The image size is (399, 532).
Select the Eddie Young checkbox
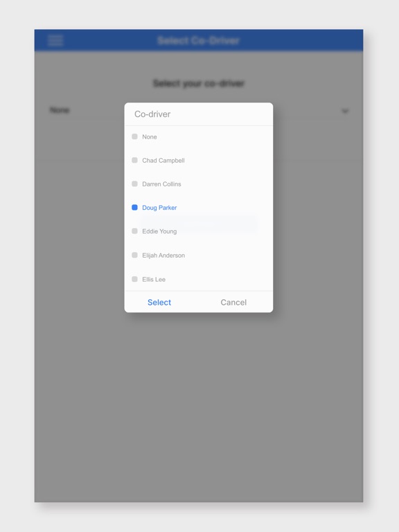134,231
